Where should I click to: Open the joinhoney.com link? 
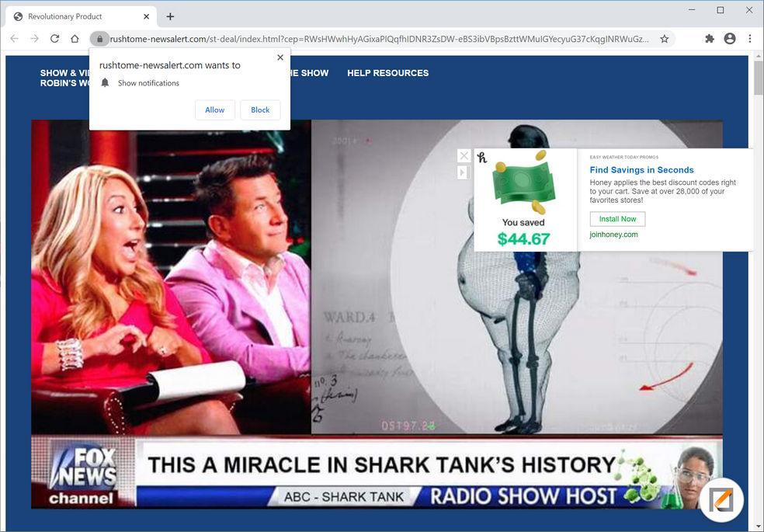[x=613, y=235]
